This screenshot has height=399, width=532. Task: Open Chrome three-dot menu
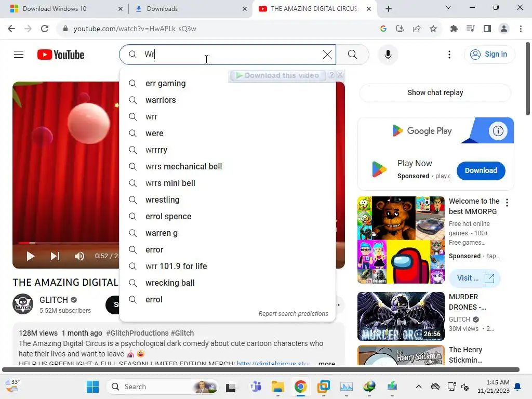pyautogui.click(x=521, y=29)
